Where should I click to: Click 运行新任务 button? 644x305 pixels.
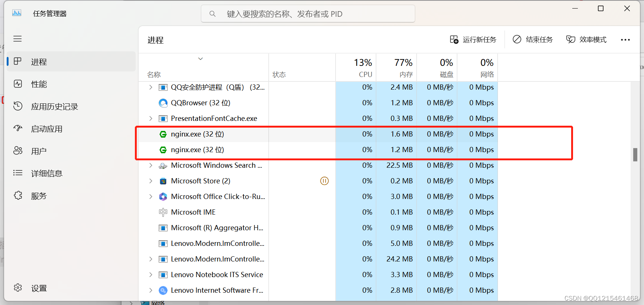tap(473, 39)
